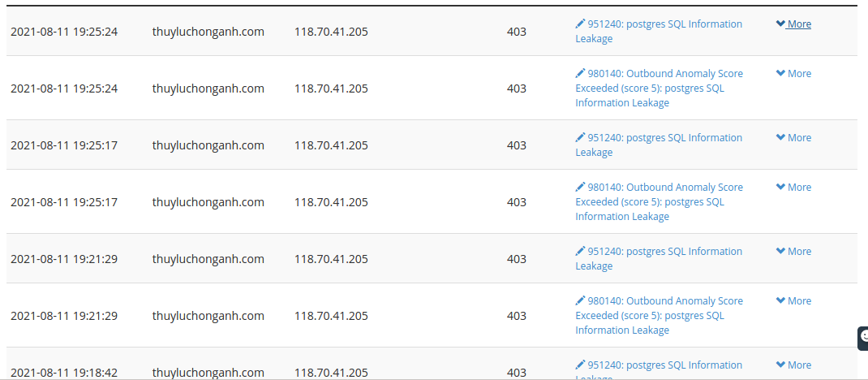
Task: Open the smiley chat widget at right edge
Action: tap(863, 338)
